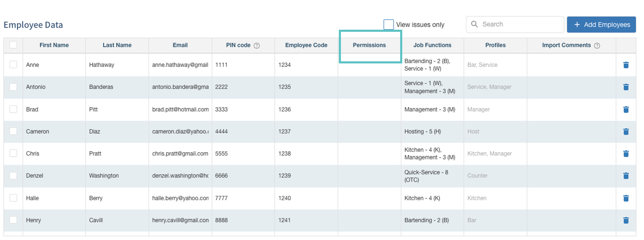Click PIN code help question icon
The height and width of the screenshot is (240, 644).
[x=256, y=46]
